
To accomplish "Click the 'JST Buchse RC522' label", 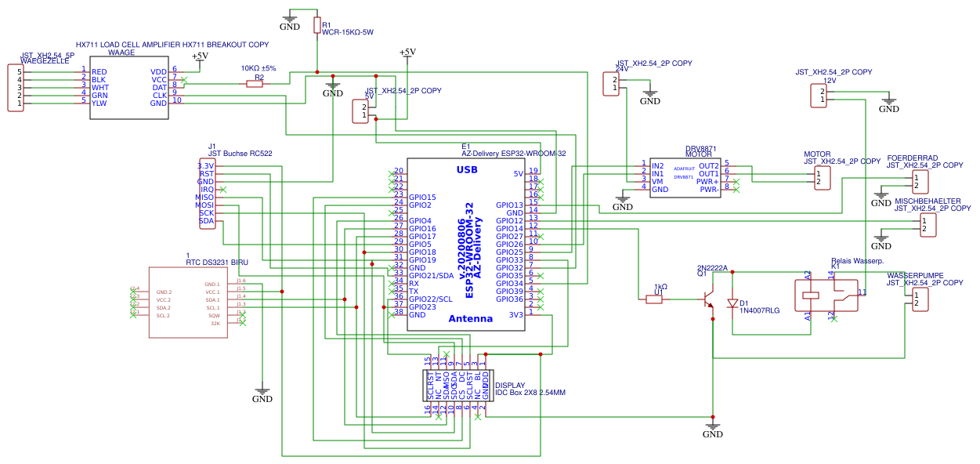I will [x=240, y=154].
